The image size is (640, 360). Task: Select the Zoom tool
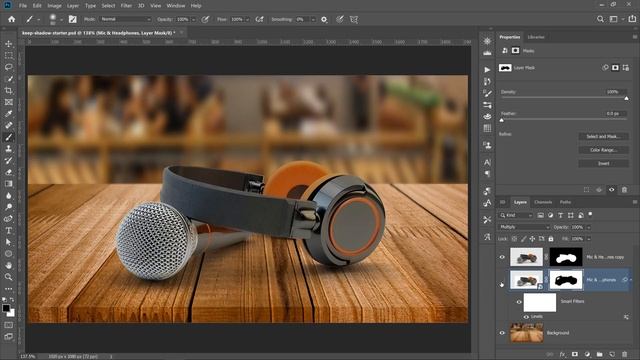coord(9,277)
